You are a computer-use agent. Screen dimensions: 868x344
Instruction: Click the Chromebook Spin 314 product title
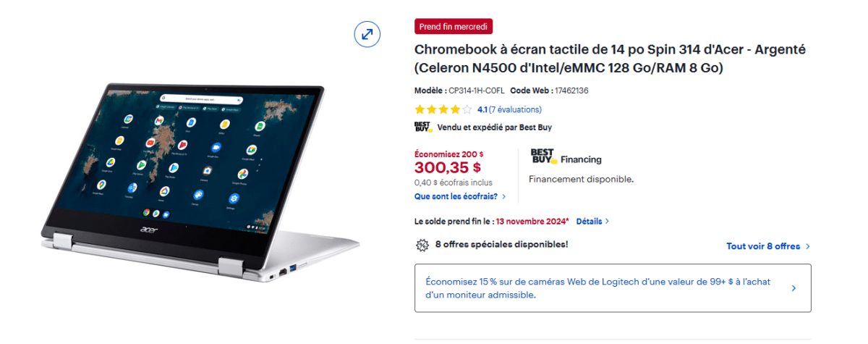tap(610, 59)
